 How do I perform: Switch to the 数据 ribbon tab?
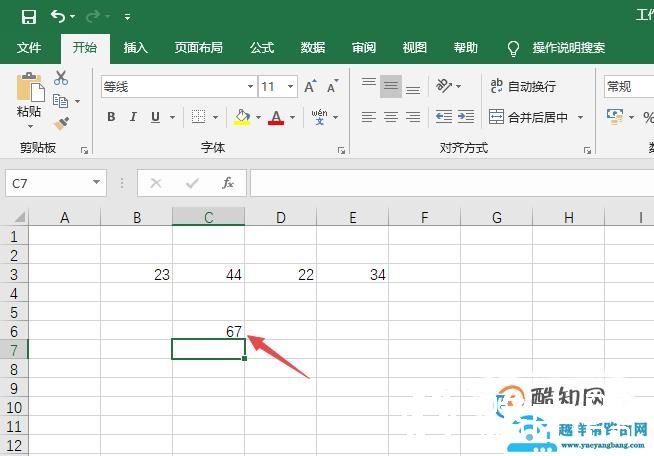pos(313,48)
